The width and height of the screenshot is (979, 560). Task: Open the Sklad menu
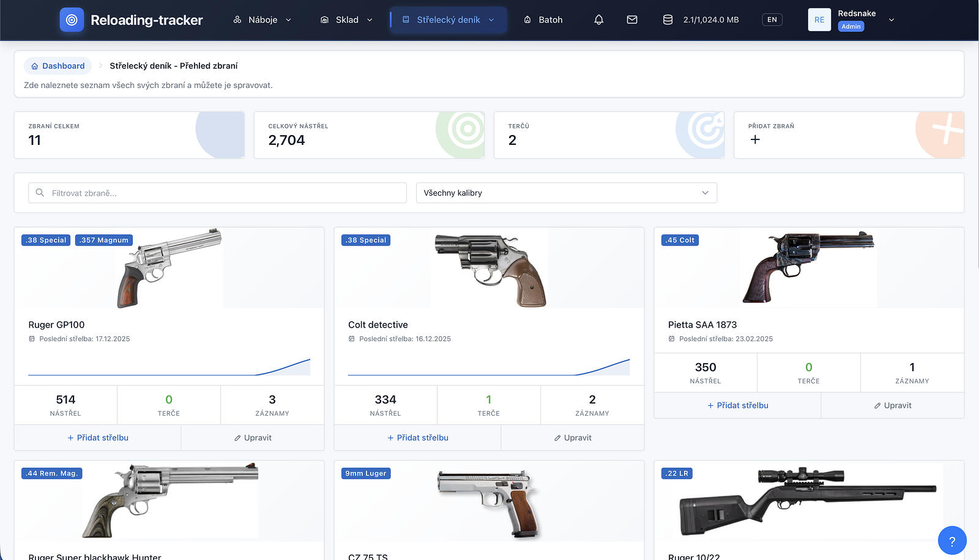(346, 20)
